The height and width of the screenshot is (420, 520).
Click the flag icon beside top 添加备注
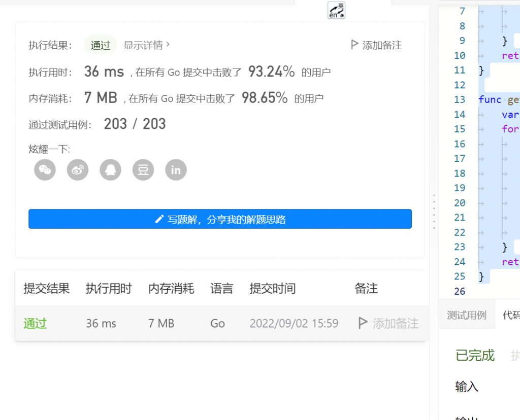pos(354,45)
